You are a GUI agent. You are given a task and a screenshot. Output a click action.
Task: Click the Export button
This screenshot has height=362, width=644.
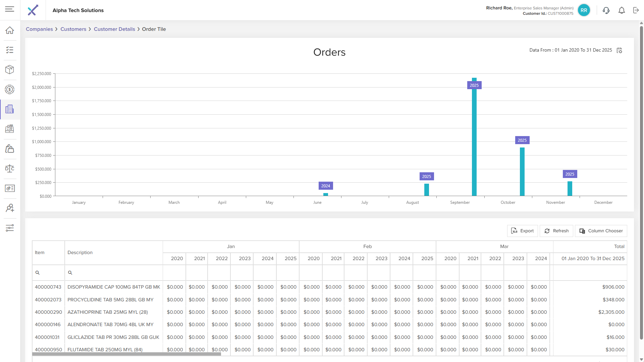[x=522, y=231]
